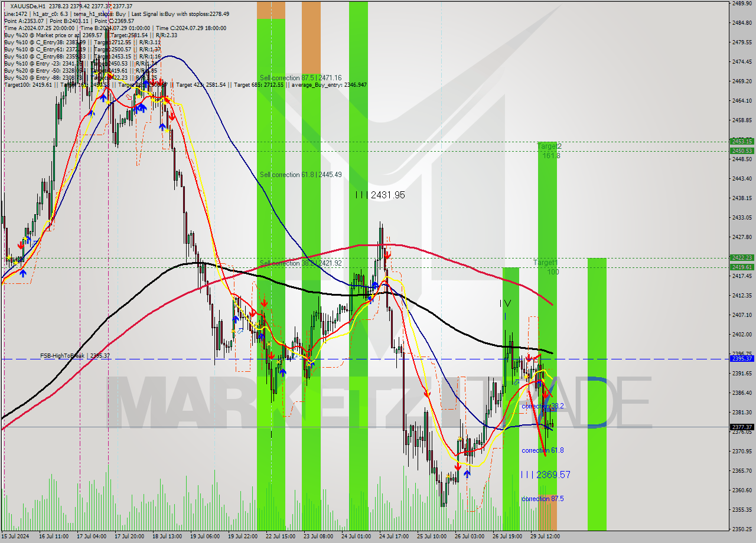Click the '16 Jul 11:00' time label
The width and height of the screenshot is (756, 543).
pyautogui.click(x=54, y=537)
